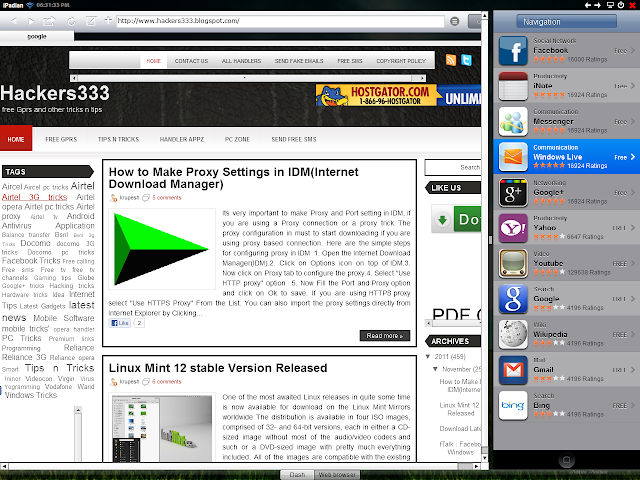This screenshot has width=640, height=480.
Task: Click the round menu icon beside address bar
Action: (454, 21)
